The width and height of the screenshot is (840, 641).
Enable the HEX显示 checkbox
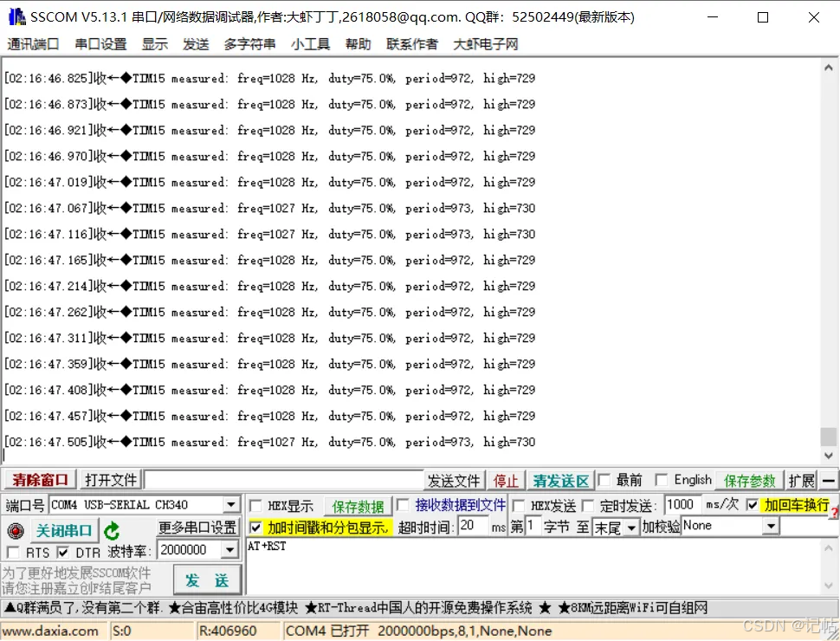pyautogui.click(x=255, y=506)
